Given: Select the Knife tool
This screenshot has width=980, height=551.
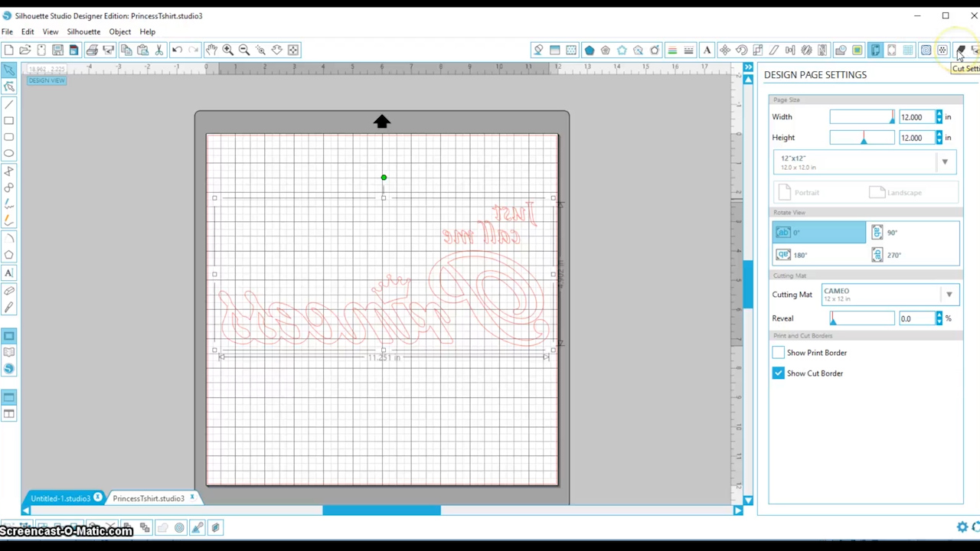Looking at the screenshot, I should coord(9,308).
